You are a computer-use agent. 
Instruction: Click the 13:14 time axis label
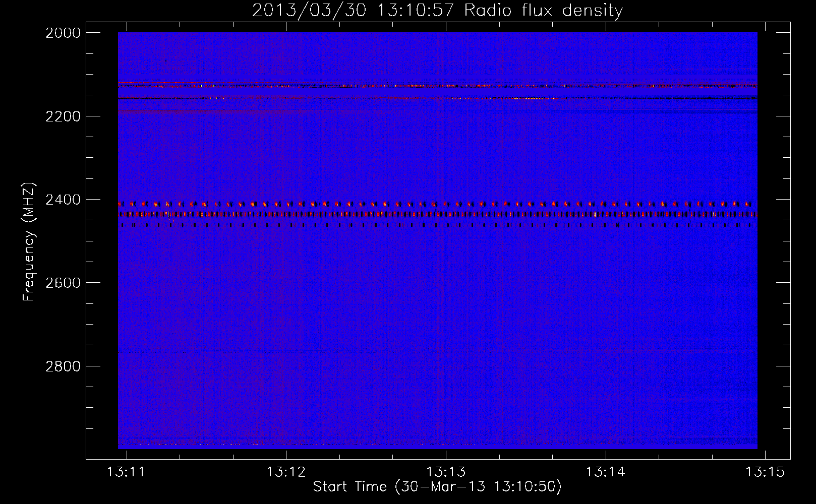[x=605, y=472]
